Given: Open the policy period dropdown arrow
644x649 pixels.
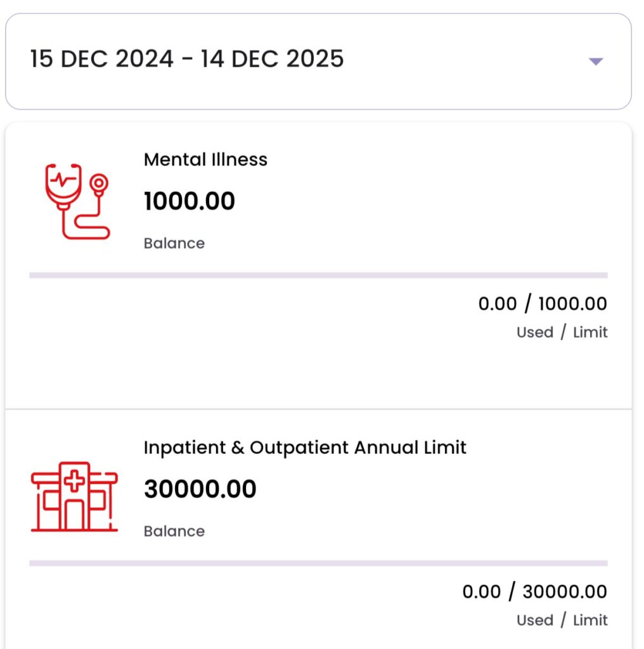Looking at the screenshot, I should [596, 61].
